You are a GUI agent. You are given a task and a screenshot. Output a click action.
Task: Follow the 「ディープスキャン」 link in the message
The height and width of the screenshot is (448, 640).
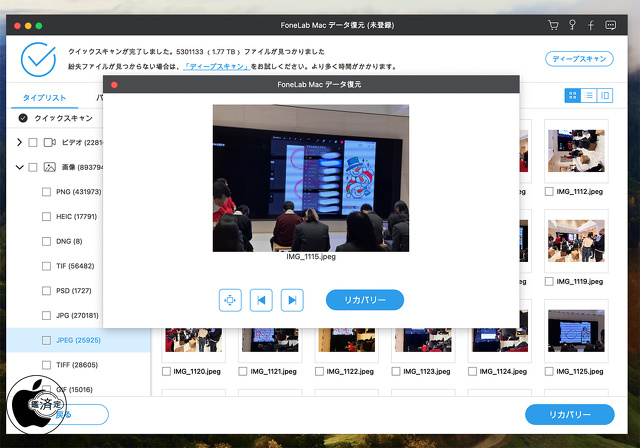[x=217, y=67]
